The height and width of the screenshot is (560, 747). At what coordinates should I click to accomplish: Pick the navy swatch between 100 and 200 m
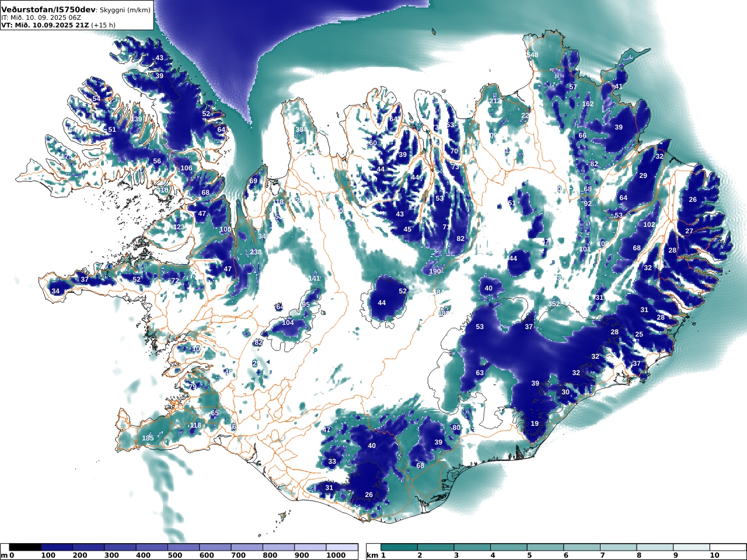point(57,547)
